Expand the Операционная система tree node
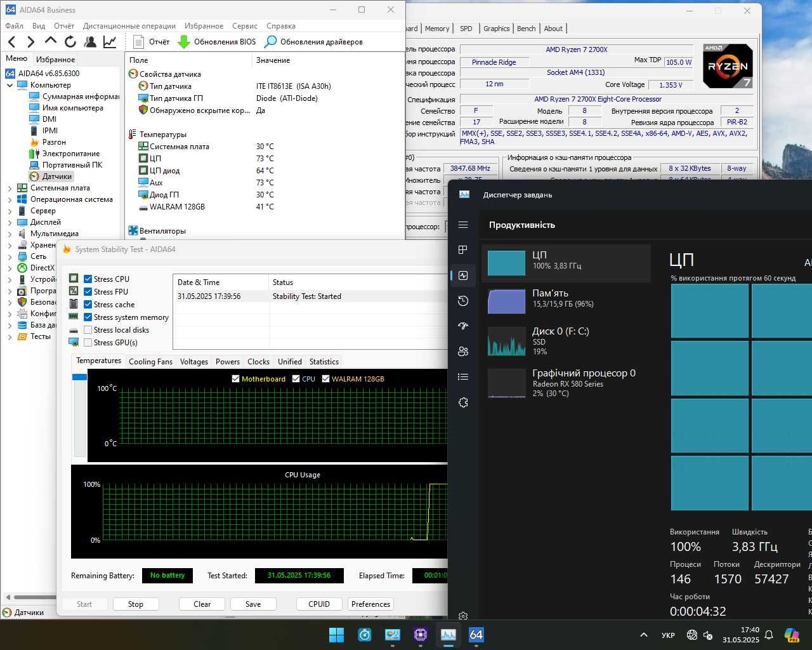Screen dimensions: 812x650 coord(10,199)
